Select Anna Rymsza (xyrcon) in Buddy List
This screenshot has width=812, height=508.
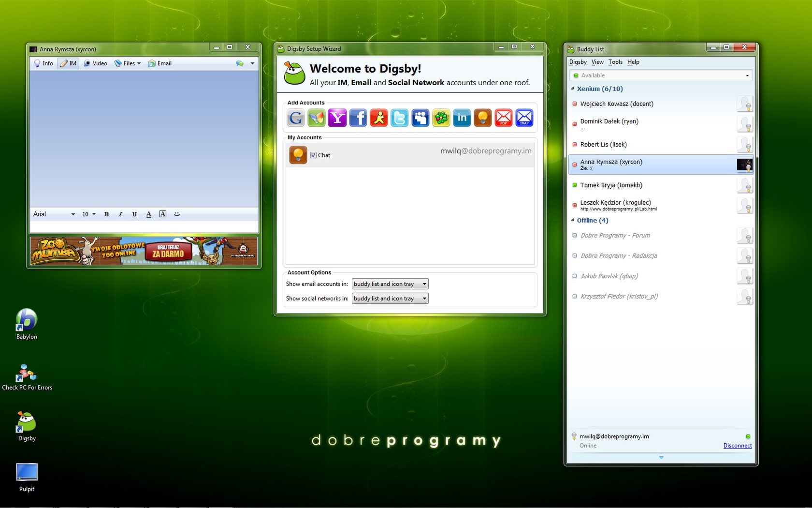pyautogui.click(x=661, y=164)
